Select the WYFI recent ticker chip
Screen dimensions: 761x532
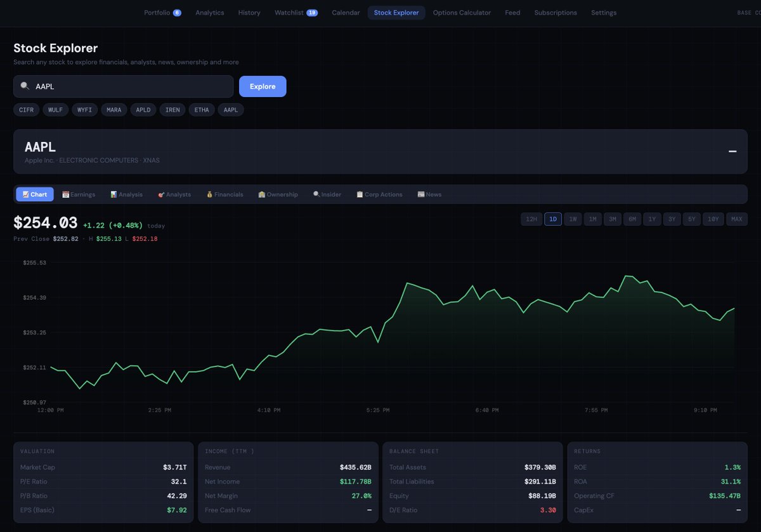pos(84,110)
